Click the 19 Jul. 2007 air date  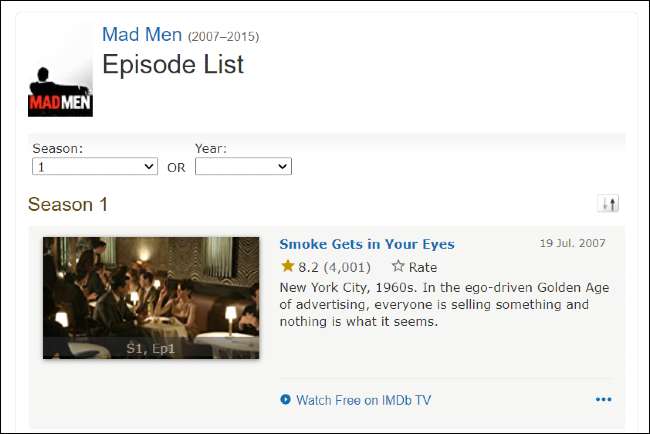point(572,243)
